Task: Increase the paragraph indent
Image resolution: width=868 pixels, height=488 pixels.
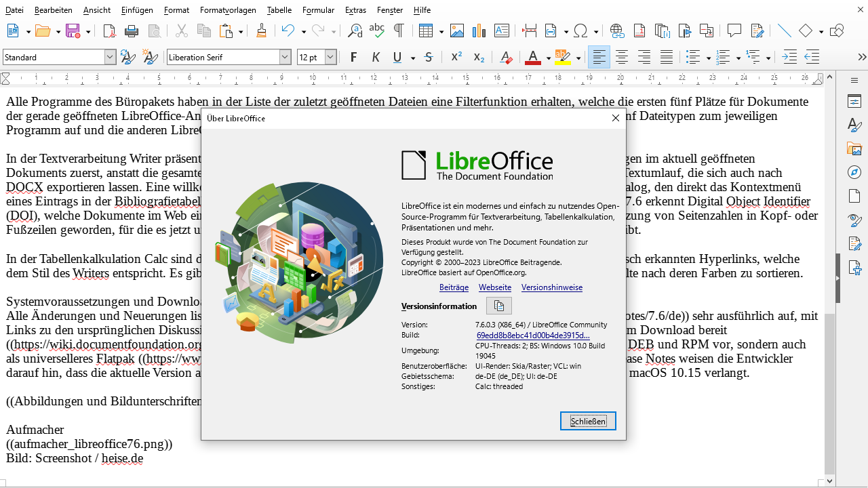Action: [789, 58]
